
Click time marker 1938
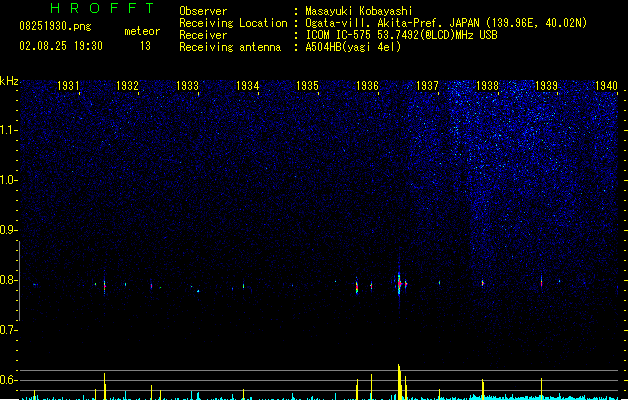coord(487,86)
